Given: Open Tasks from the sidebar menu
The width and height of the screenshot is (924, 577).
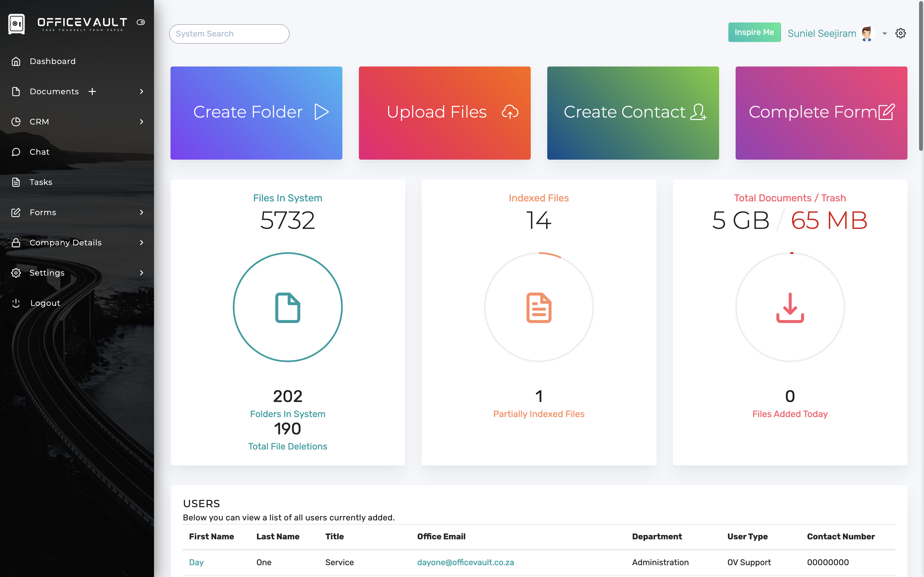Looking at the screenshot, I should tap(40, 182).
